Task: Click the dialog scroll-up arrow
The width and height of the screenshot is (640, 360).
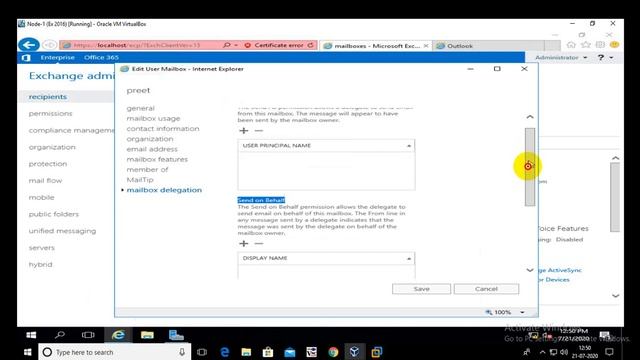Action: [530, 117]
